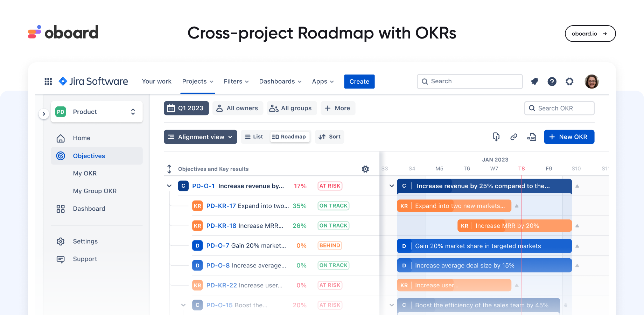Image resolution: width=644 pixels, height=315 pixels.
Task: Open the Product project selector
Action: tap(97, 112)
